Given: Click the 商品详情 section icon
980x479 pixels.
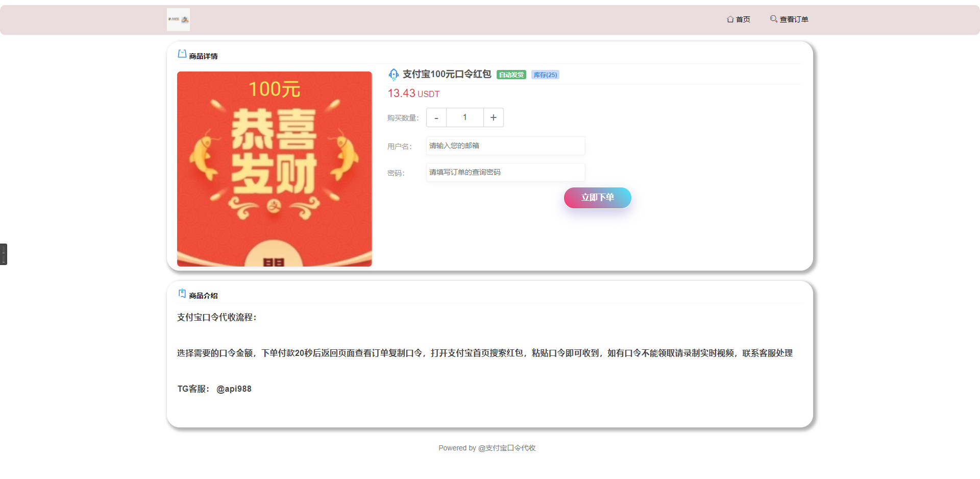Looking at the screenshot, I should pos(182,54).
